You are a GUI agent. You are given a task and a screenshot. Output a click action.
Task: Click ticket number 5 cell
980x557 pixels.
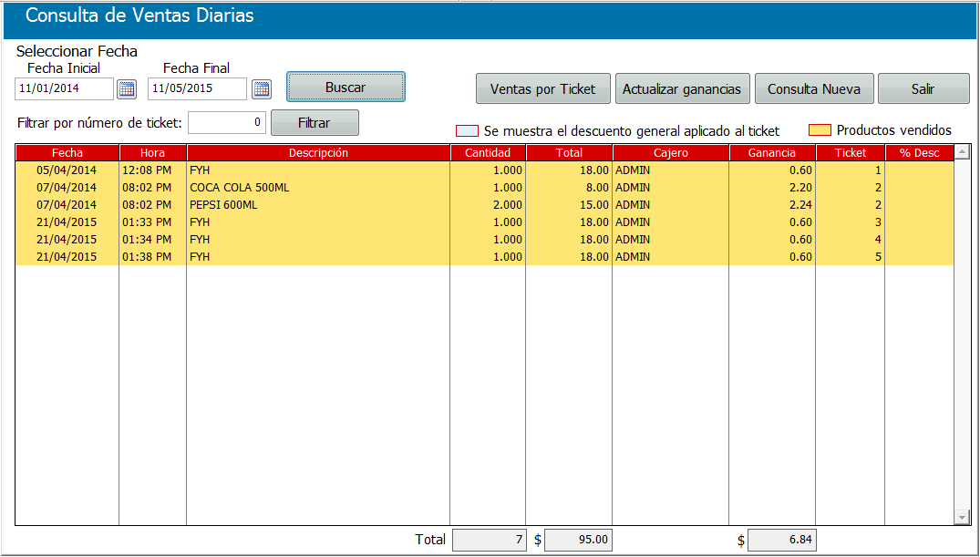tap(850, 258)
